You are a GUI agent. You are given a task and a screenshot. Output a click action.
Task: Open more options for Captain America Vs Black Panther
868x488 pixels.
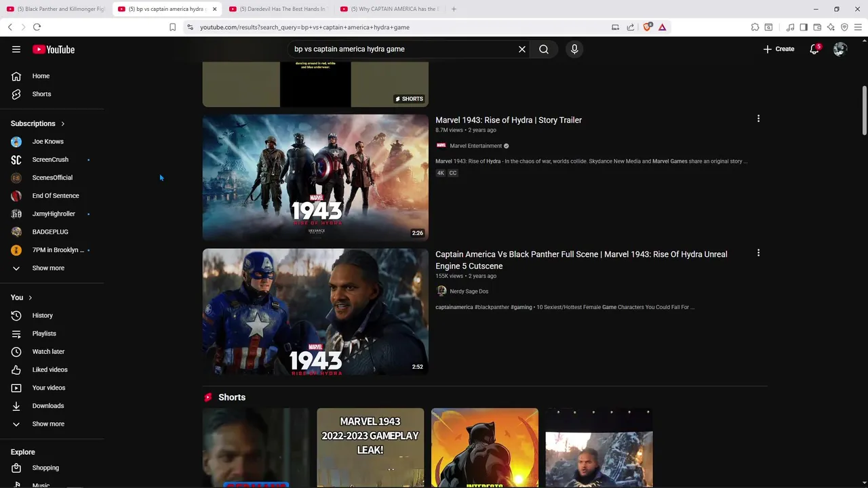[758, 253]
